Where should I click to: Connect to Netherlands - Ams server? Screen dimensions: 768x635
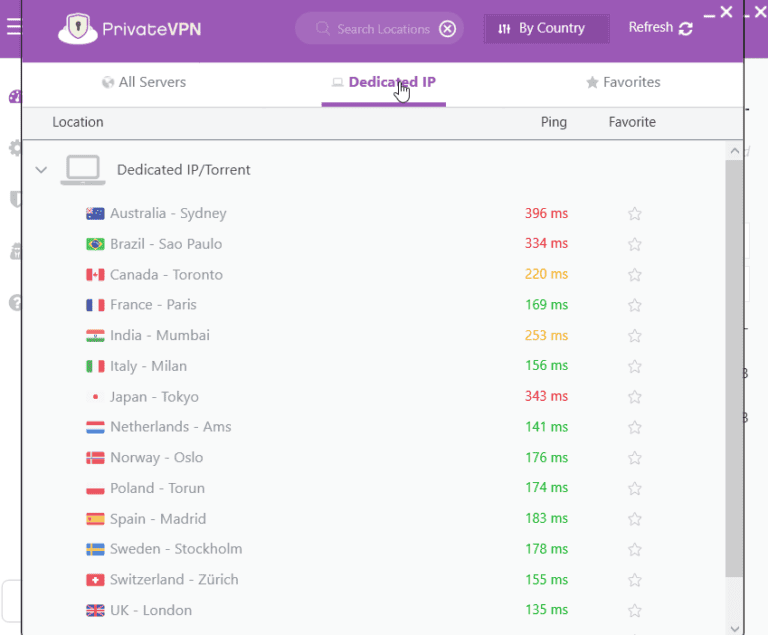point(170,427)
